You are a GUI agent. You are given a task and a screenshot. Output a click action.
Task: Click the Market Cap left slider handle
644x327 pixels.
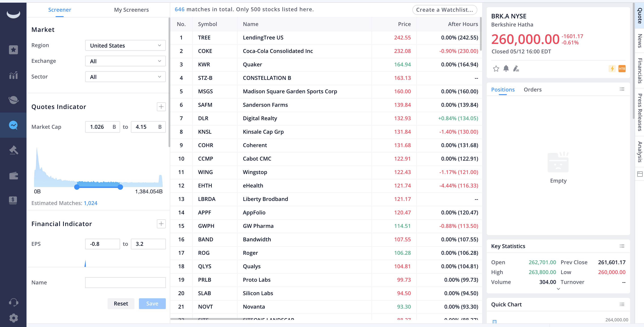click(x=77, y=187)
